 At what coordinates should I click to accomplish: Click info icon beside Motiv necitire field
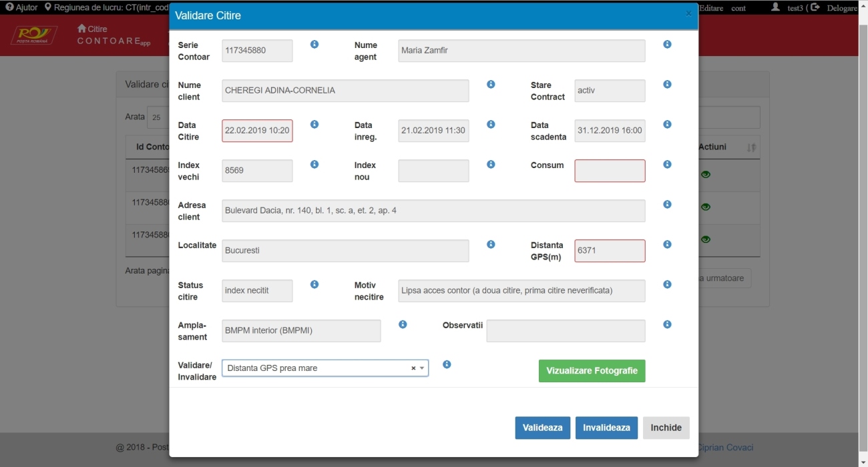click(667, 285)
